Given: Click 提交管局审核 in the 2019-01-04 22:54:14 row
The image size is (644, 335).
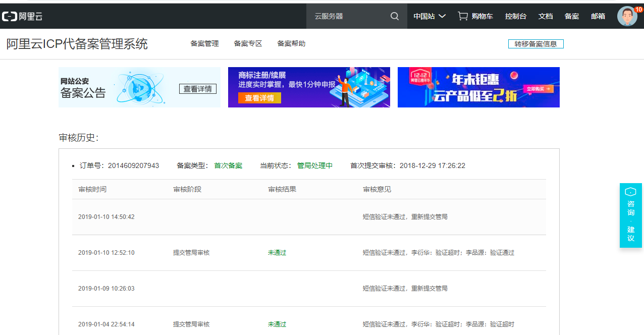Looking at the screenshot, I should (x=191, y=324).
